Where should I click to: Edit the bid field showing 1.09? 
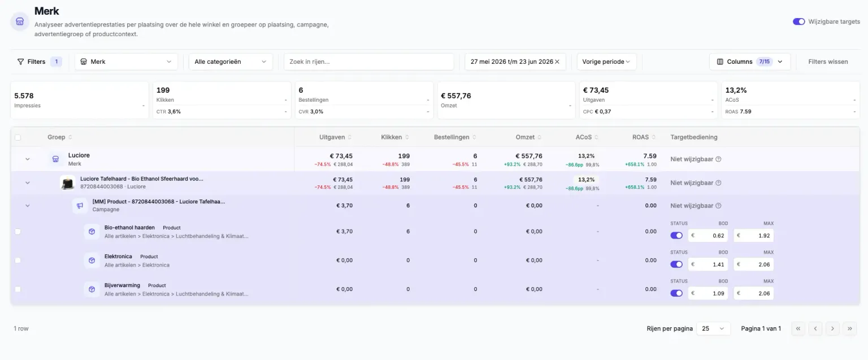708,293
